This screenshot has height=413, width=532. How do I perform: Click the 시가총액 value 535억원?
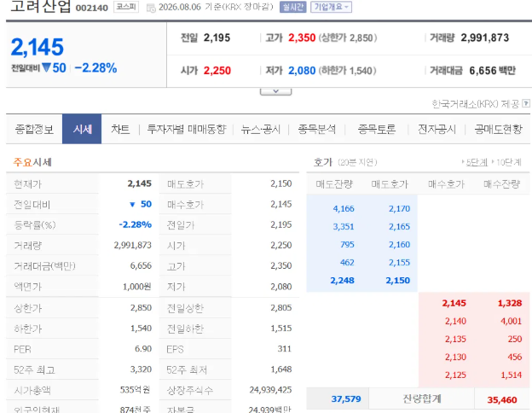pos(135,390)
